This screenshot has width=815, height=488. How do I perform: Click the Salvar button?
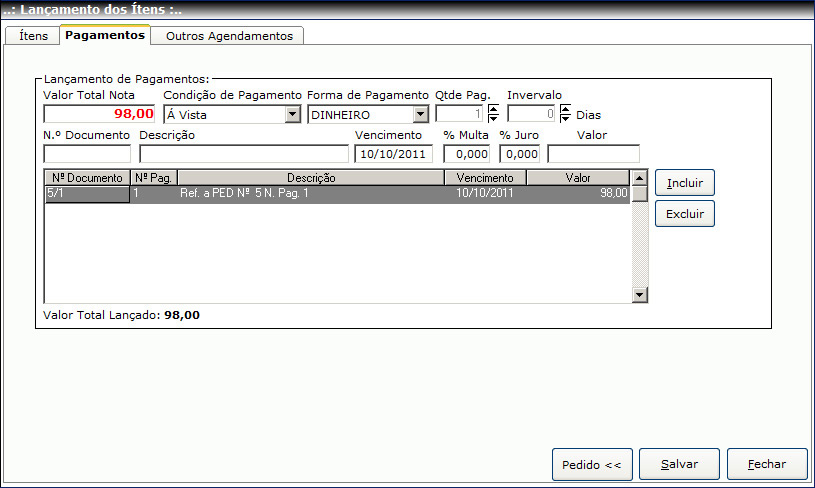click(x=679, y=464)
